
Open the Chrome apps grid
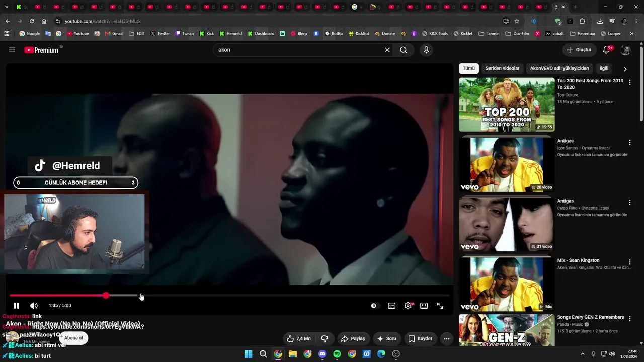coord(7,34)
